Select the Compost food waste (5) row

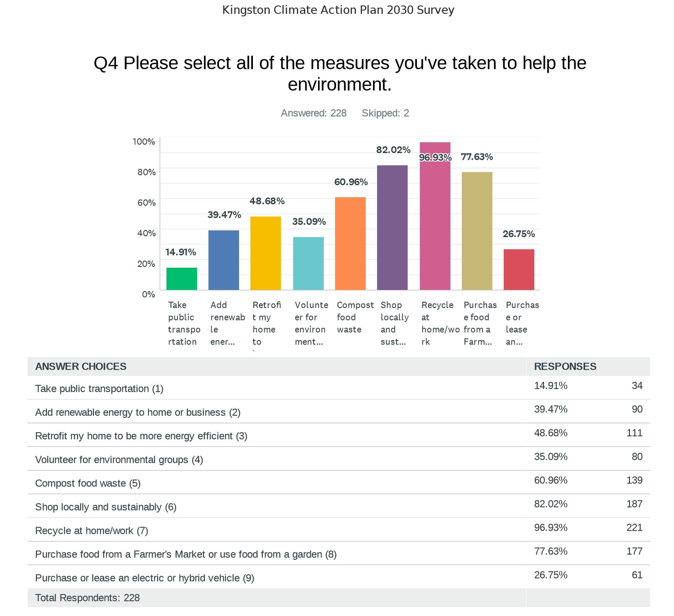88,483
